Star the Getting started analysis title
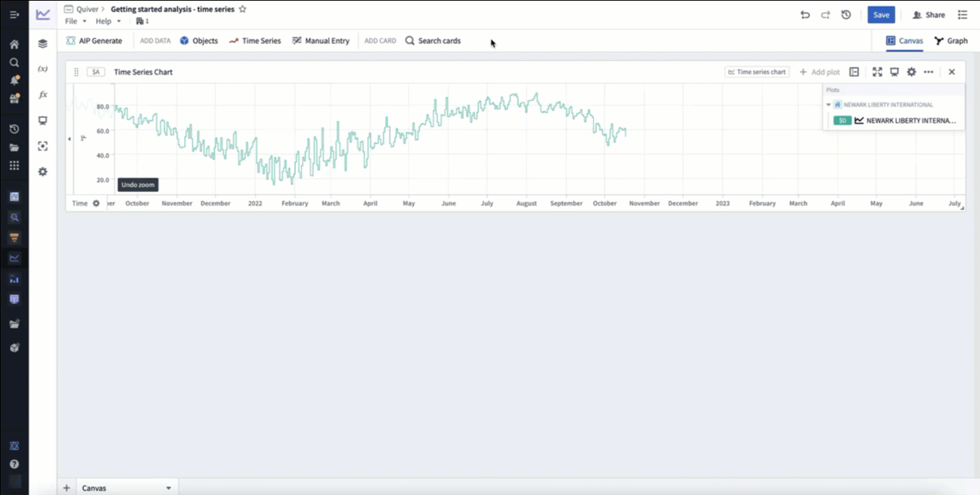980x495 pixels. point(242,9)
